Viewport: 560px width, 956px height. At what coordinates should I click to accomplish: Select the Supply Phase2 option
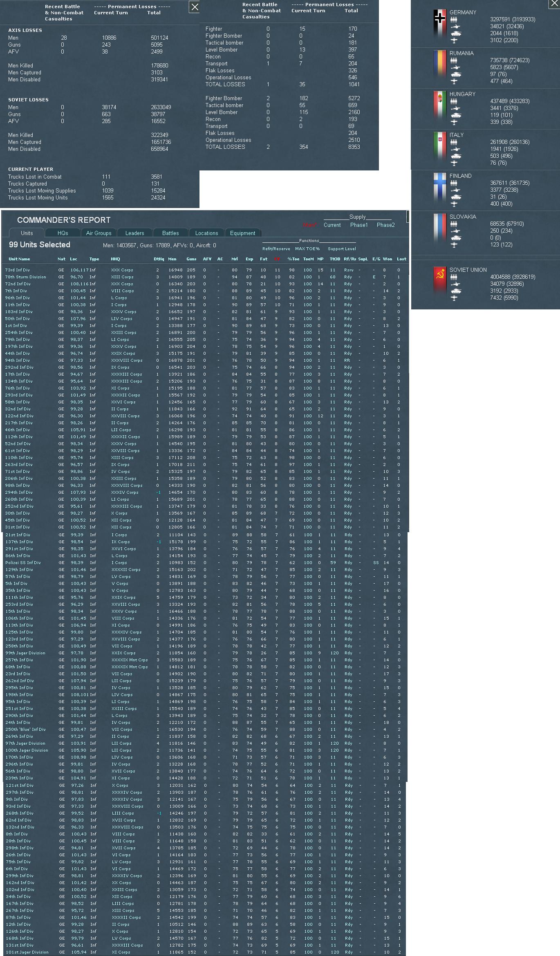click(x=385, y=225)
